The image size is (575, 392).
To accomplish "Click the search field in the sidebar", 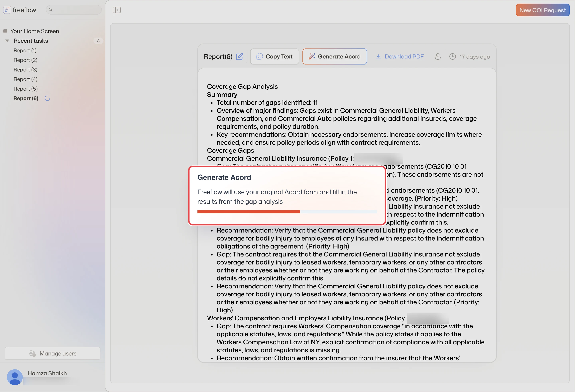I will (x=74, y=10).
